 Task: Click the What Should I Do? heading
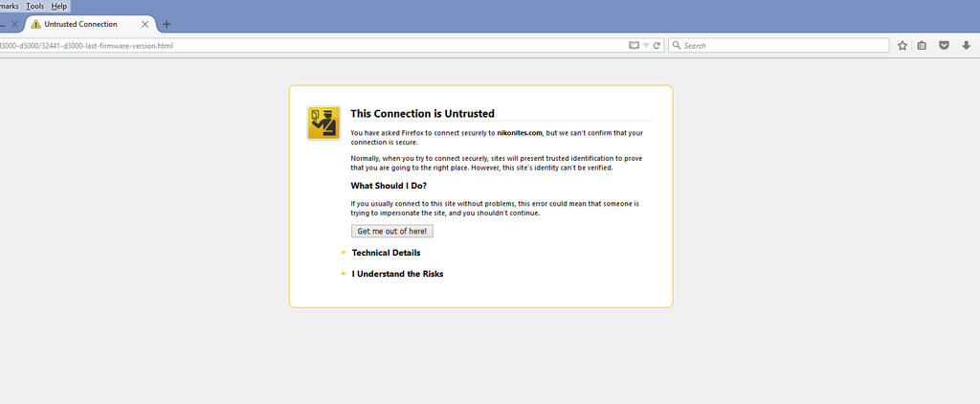pyautogui.click(x=389, y=186)
